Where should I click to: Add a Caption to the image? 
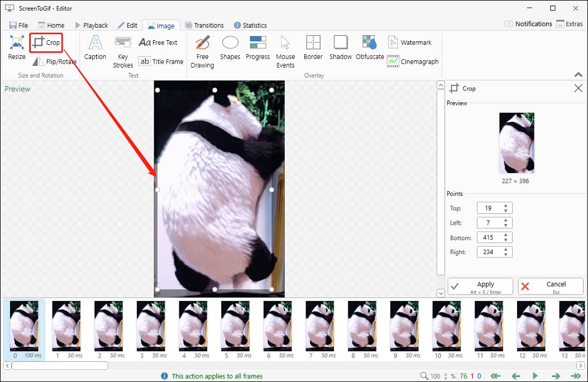95,49
